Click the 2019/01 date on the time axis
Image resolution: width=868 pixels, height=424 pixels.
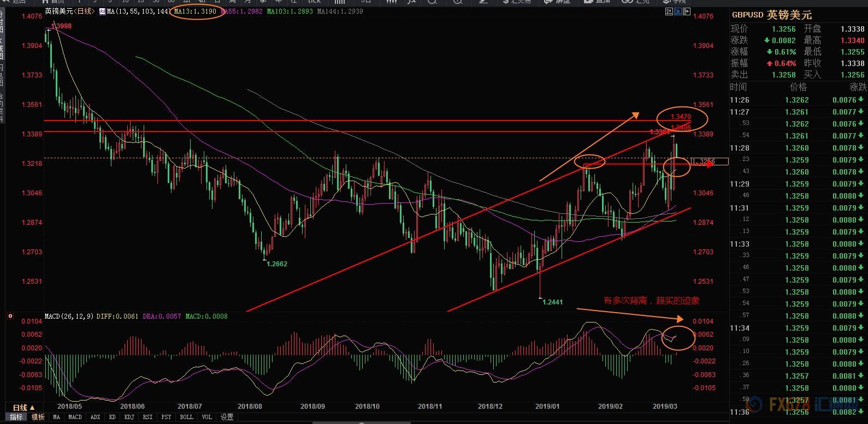click(547, 407)
